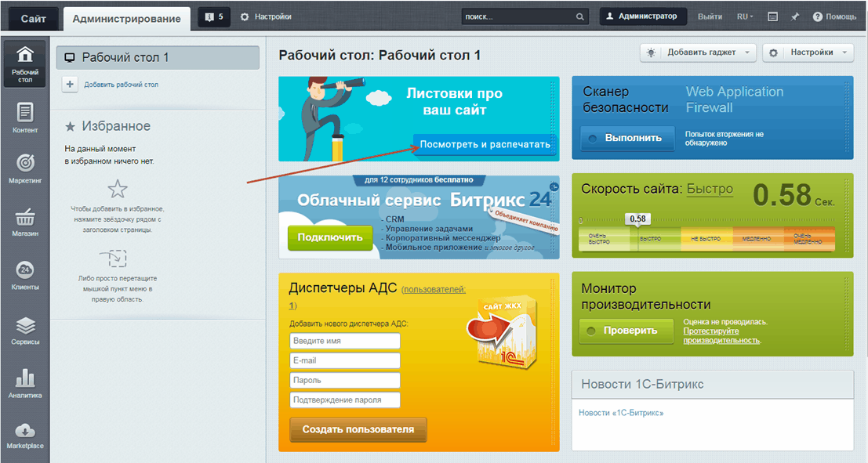Switch to the Сайт tab

pyautogui.click(x=33, y=18)
